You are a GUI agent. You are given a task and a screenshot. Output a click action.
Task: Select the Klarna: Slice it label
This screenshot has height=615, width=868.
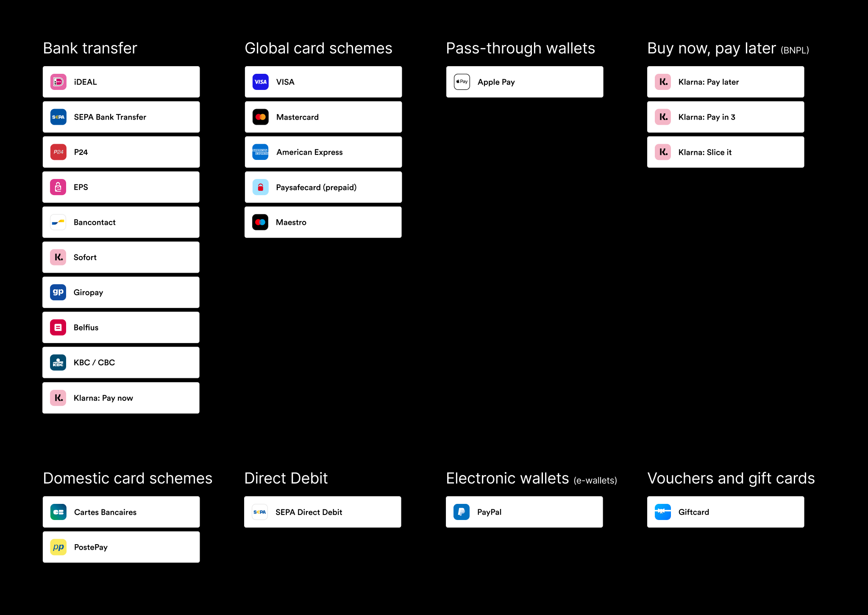click(705, 152)
